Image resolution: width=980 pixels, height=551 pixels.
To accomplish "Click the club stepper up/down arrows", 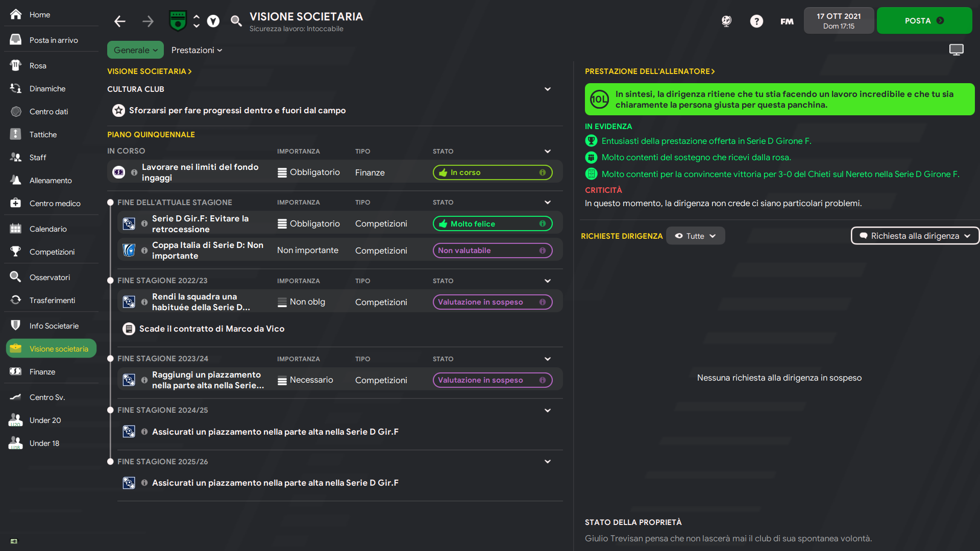I will pos(197,21).
